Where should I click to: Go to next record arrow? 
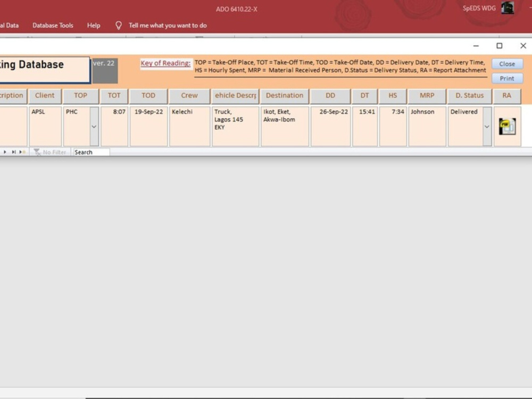pyautogui.click(x=5, y=152)
